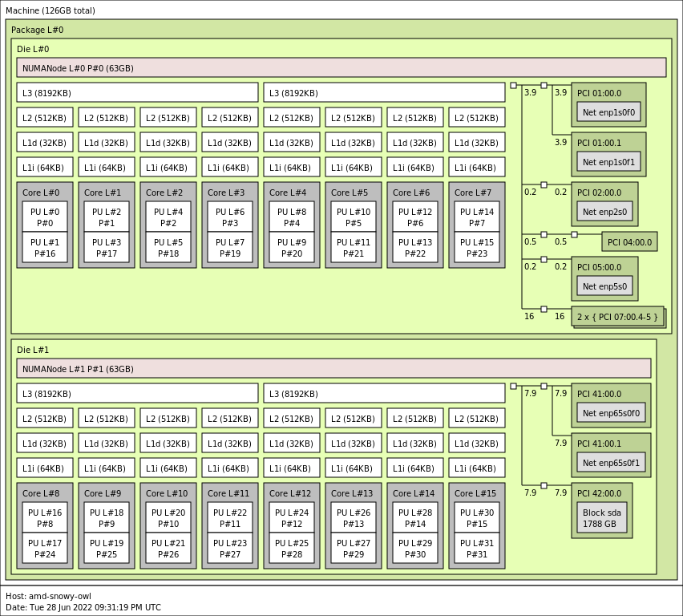
Task: Select the Core L#12 label
Action: 289,493
